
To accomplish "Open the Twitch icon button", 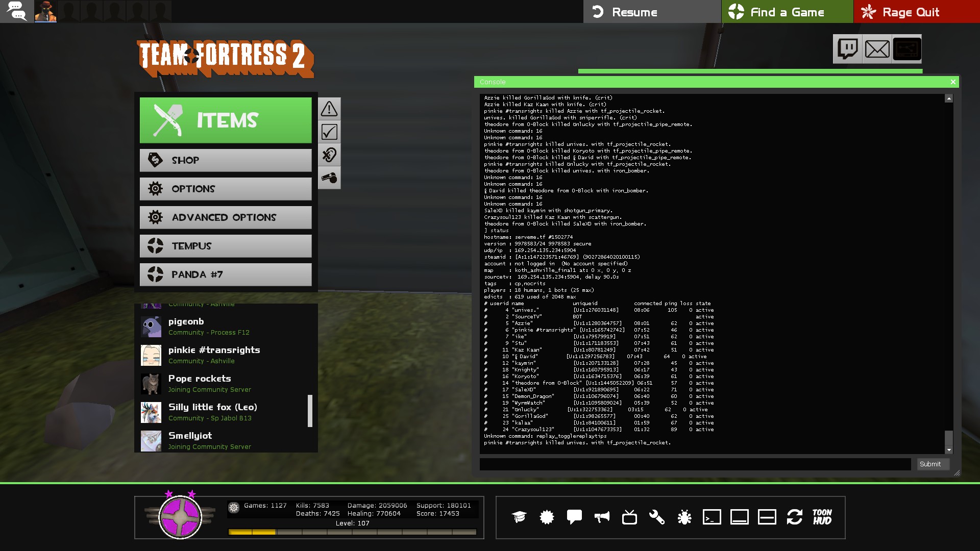I will (847, 49).
